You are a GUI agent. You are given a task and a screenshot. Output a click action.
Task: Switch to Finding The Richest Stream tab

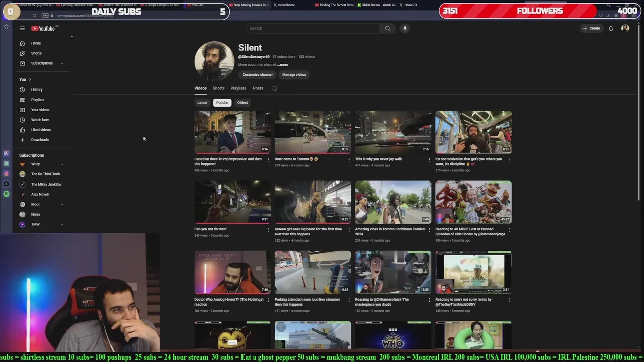coord(334,5)
